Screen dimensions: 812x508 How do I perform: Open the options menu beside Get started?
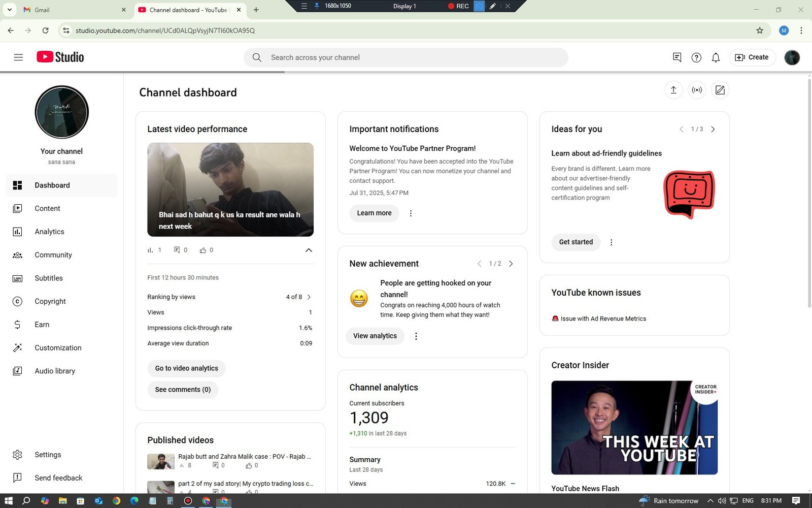pos(611,242)
